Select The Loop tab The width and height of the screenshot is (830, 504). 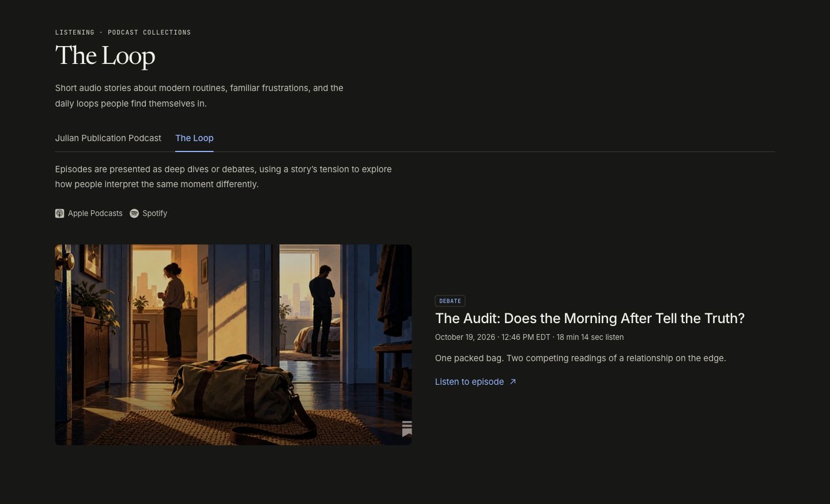(194, 138)
